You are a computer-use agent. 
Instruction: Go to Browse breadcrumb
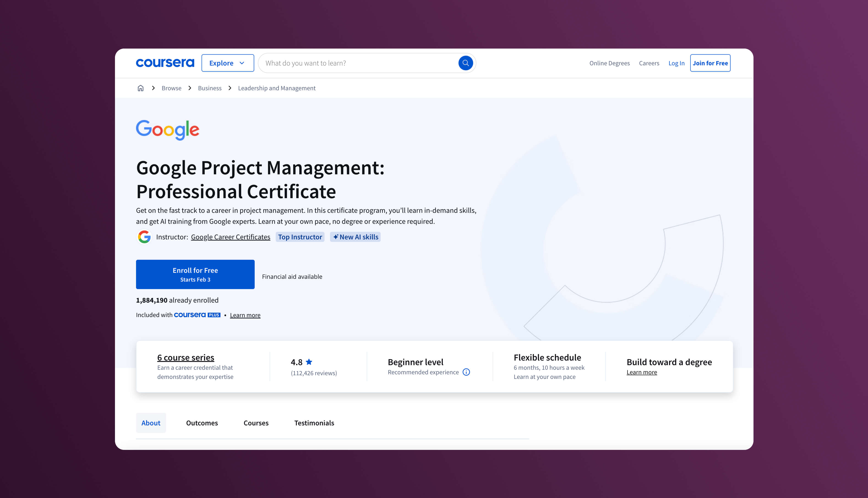click(x=171, y=88)
